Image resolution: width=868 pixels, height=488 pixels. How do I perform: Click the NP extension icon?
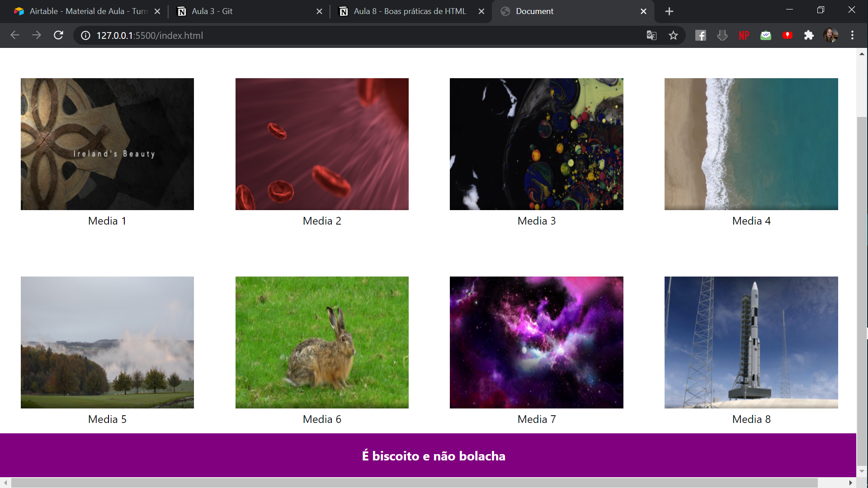(744, 35)
